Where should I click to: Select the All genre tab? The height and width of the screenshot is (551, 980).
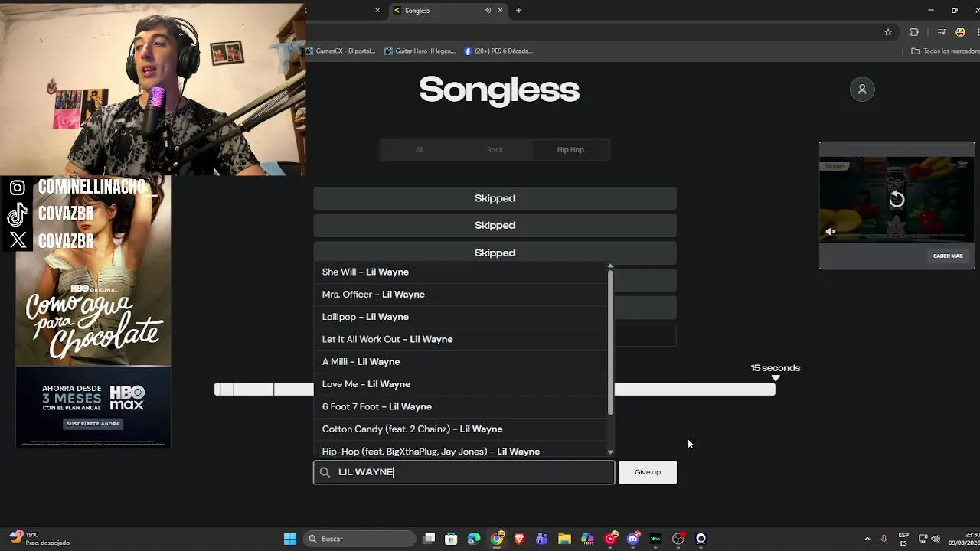pyautogui.click(x=419, y=150)
